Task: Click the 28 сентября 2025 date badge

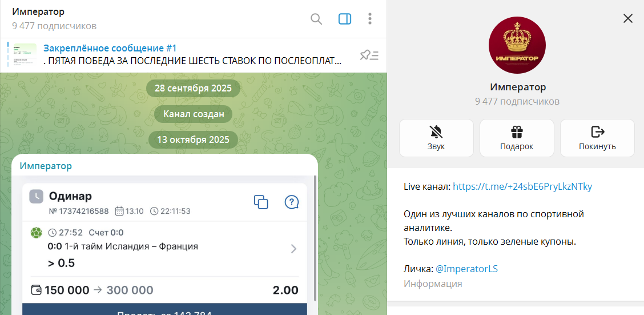Action: 193,89
